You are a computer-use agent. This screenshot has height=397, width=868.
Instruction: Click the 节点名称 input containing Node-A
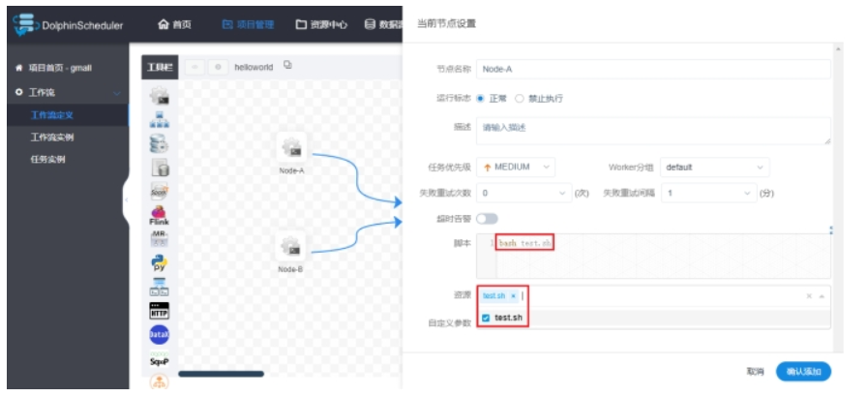coord(653,69)
